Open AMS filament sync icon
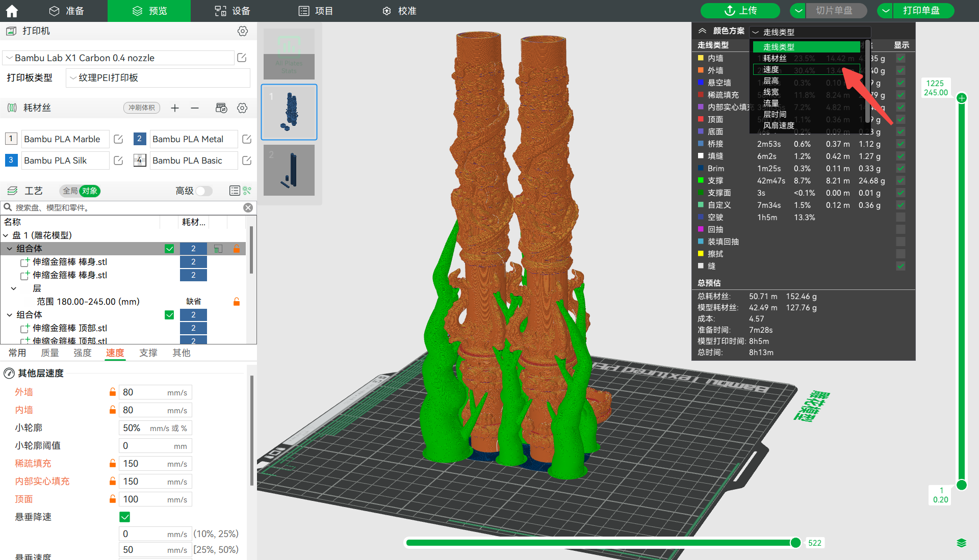This screenshot has height=560, width=979. [221, 108]
